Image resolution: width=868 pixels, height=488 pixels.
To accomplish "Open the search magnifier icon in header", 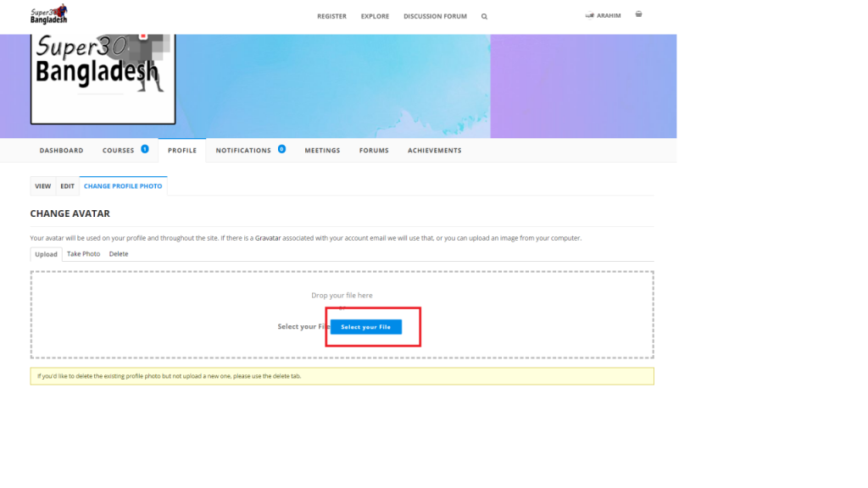I will [484, 17].
